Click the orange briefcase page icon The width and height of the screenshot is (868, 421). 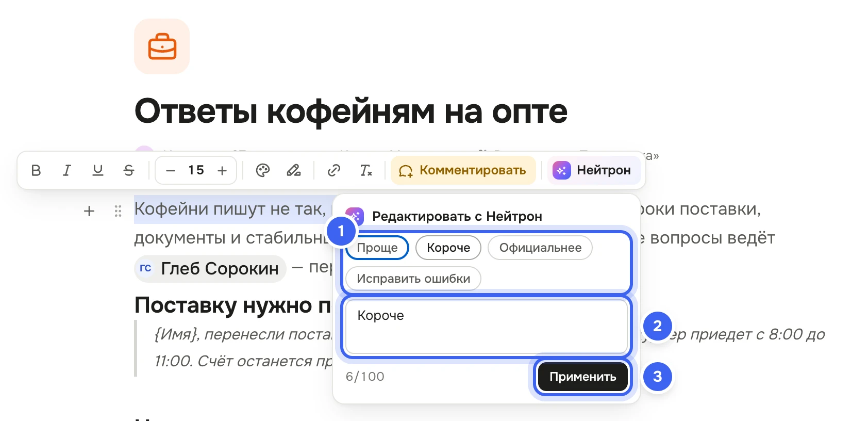(x=162, y=46)
